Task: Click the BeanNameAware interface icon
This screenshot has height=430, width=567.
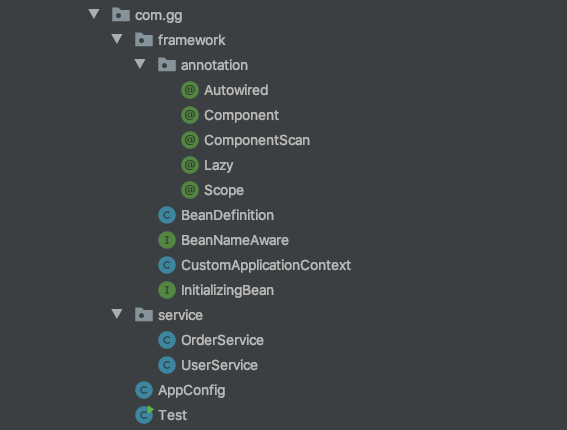Action: (167, 240)
